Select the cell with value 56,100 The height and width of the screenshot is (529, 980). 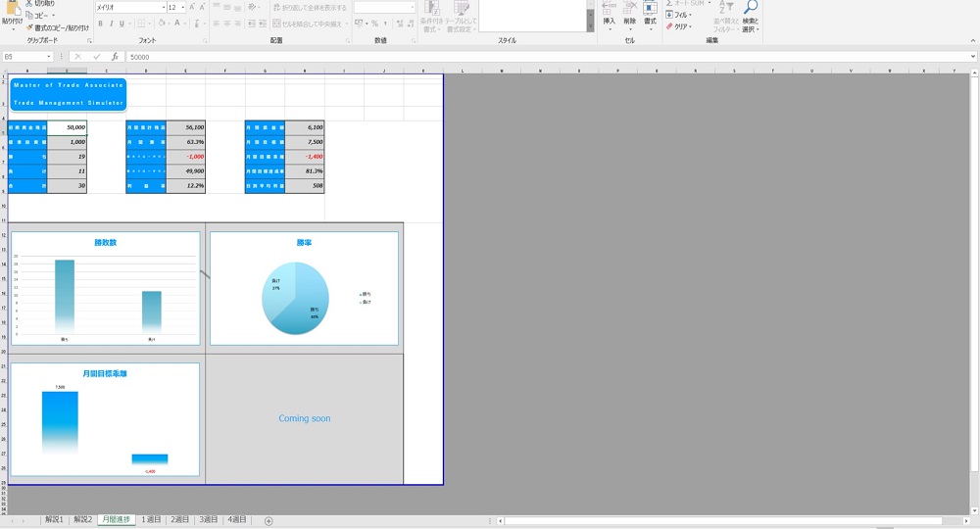(185, 127)
